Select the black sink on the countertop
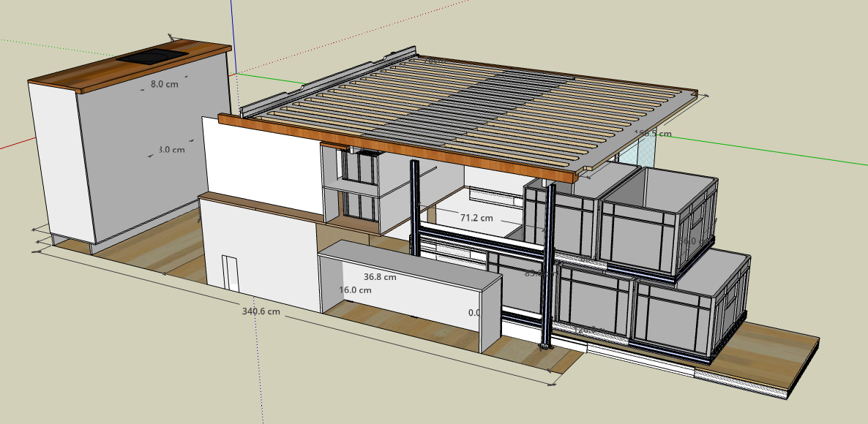 pos(152,56)
